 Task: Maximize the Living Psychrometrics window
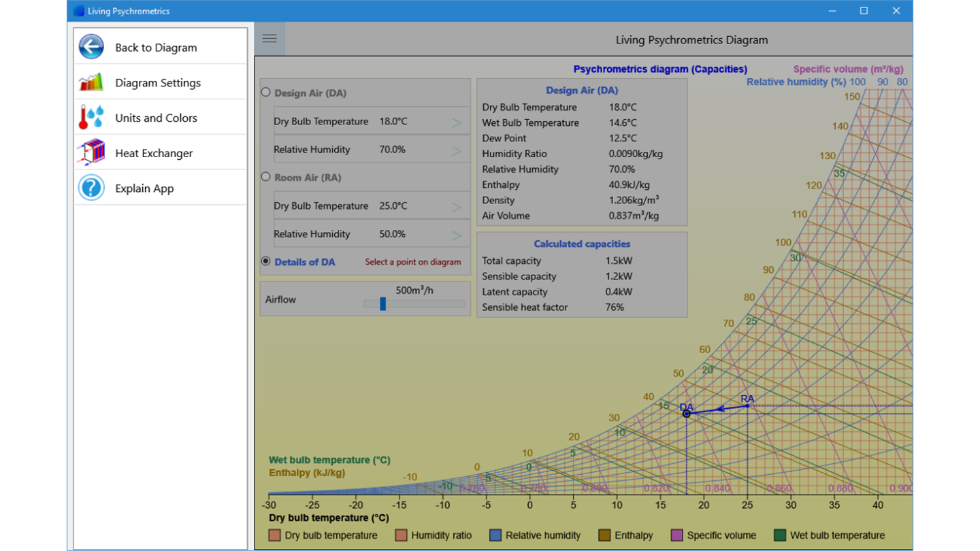coord(864,11)
